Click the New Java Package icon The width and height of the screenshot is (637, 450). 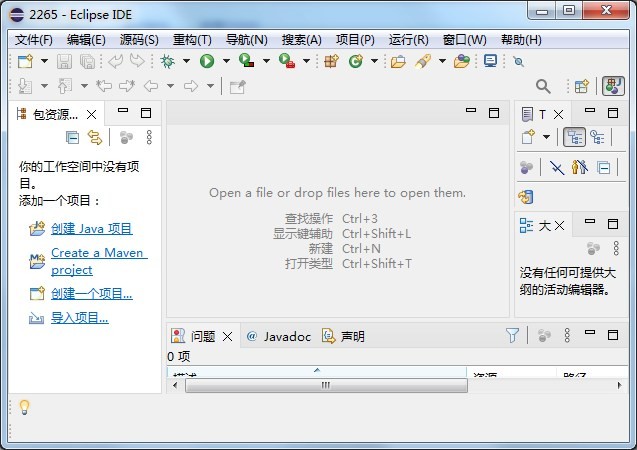point(331,61)
